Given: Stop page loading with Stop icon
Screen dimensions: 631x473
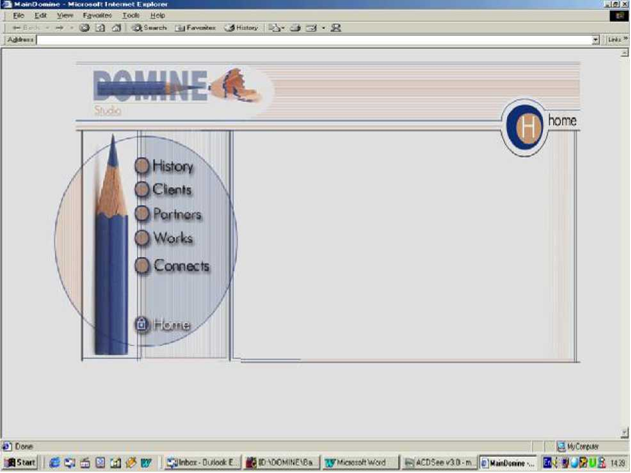Looking at the screenshot, I should [84, 28].
